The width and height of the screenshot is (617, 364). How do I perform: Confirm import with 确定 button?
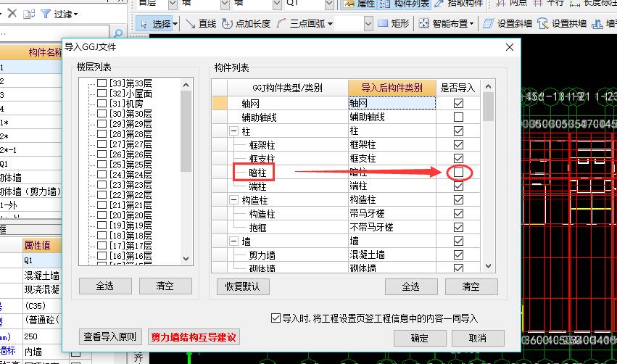tap(420, 338)
